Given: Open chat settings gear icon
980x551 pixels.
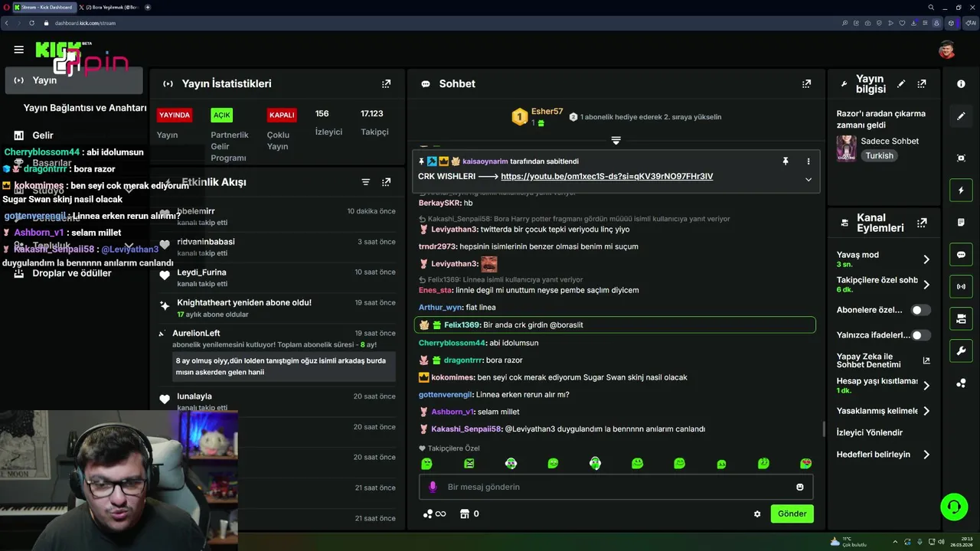Looking at the screenshot, I should [x=757, y=514].
